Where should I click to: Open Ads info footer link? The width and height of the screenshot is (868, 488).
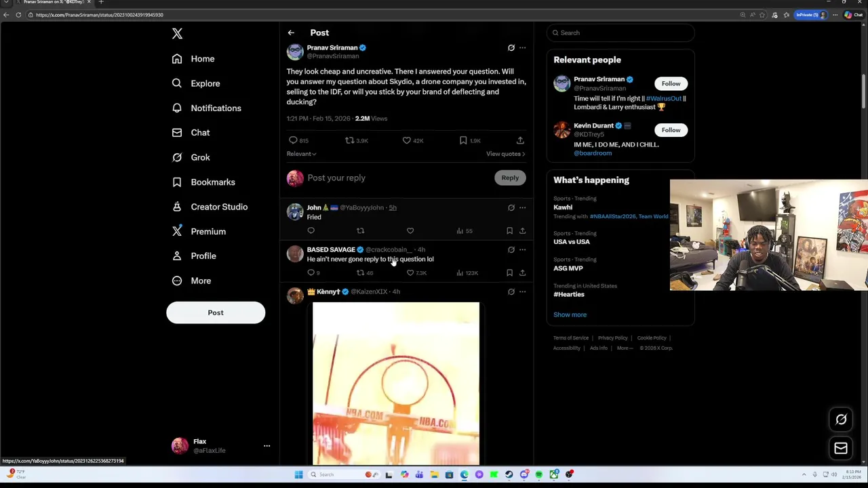click(599, 348)
